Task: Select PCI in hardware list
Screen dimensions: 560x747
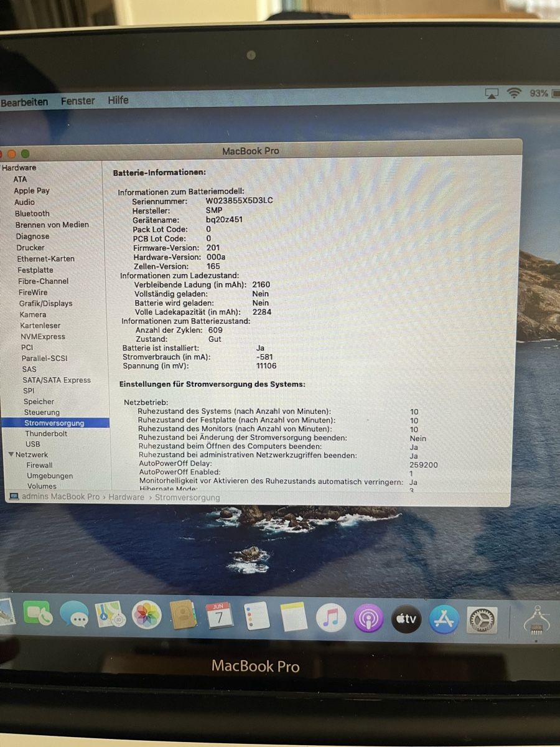Action: pyautogui.click(x=27, y=347)
